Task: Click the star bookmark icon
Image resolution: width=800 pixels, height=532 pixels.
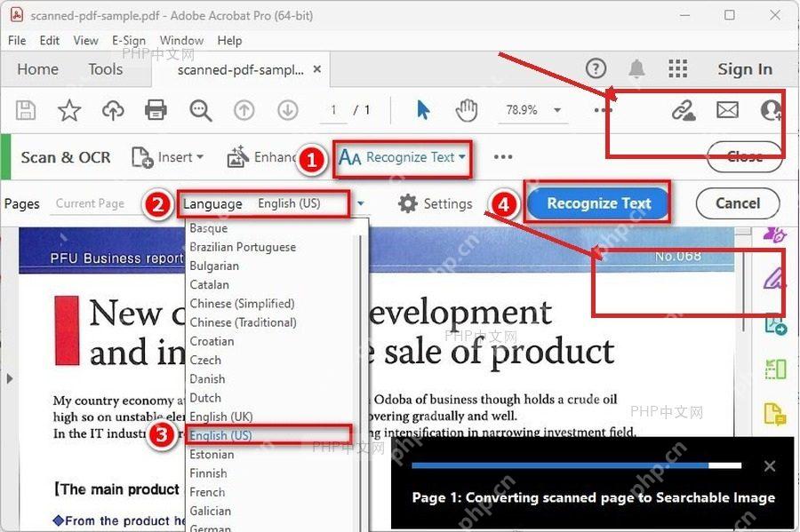Action: (68, 110)
